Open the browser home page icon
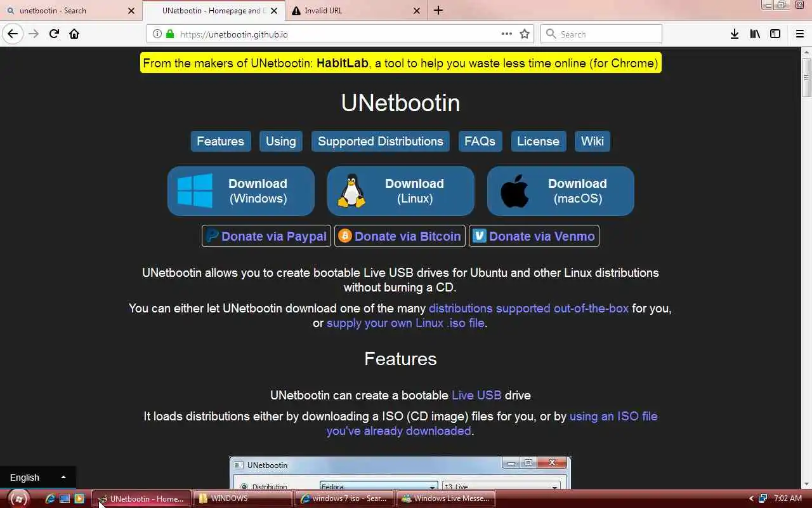812x508 pixels. tap(74, 34)
